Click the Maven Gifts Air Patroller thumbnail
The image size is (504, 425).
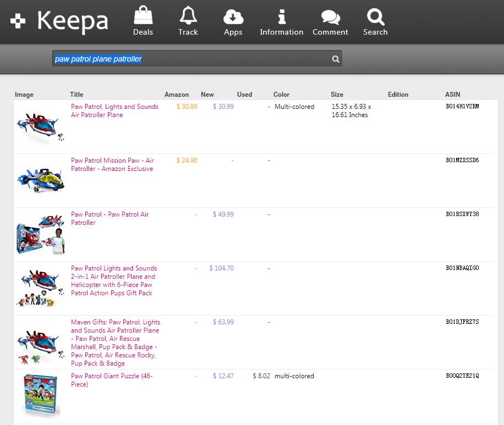pos(41,347)
